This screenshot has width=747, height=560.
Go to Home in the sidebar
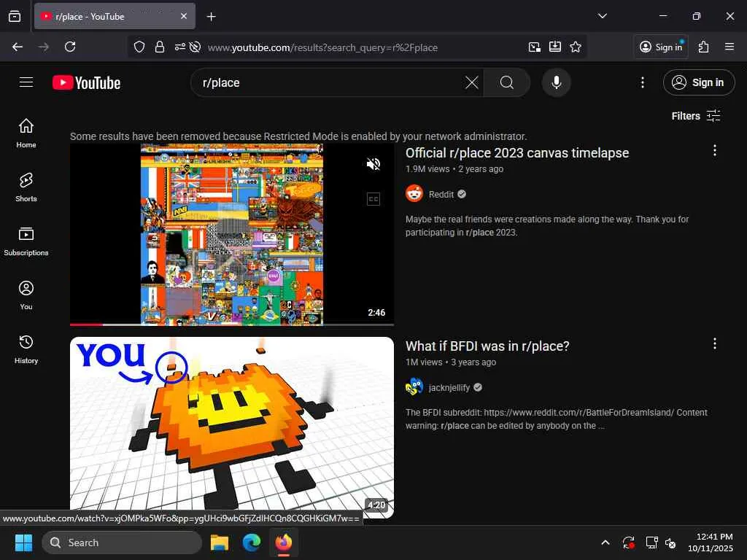click(26, 133)
